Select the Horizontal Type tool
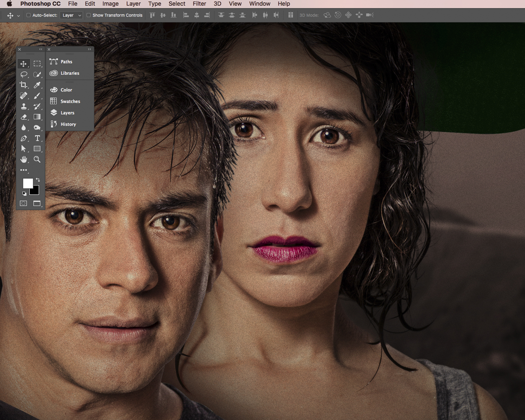 coord(37,138)
